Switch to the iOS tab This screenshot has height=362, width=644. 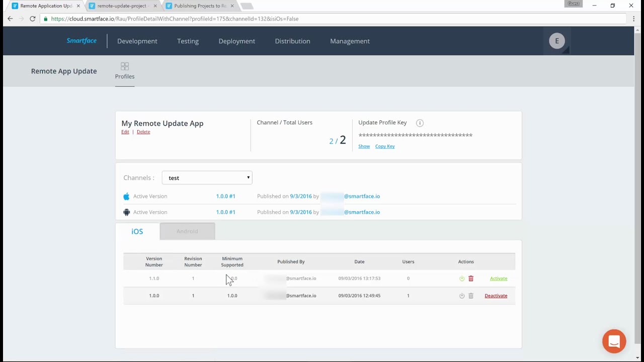pos(137,231)
